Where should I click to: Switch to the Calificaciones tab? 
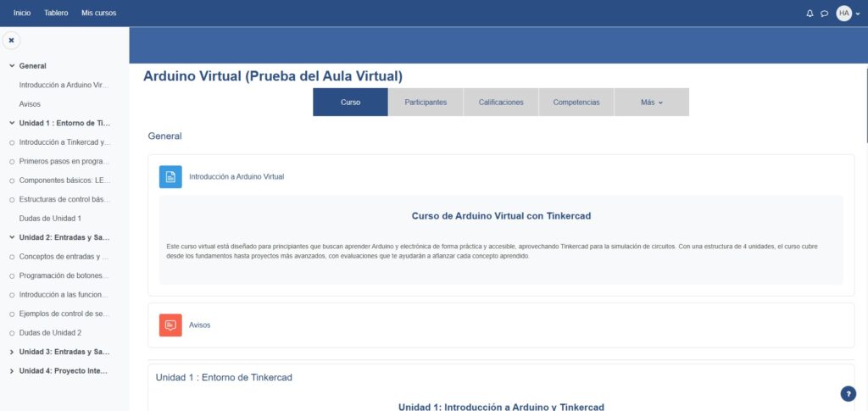click(501, 103)
